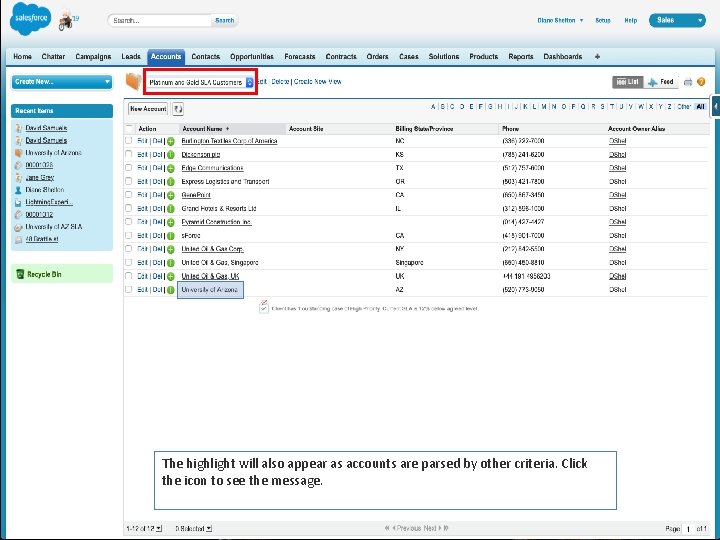Sort by the Account Name column header
Viewport: 720px width, 540px height.
click(x=206, y=129)
